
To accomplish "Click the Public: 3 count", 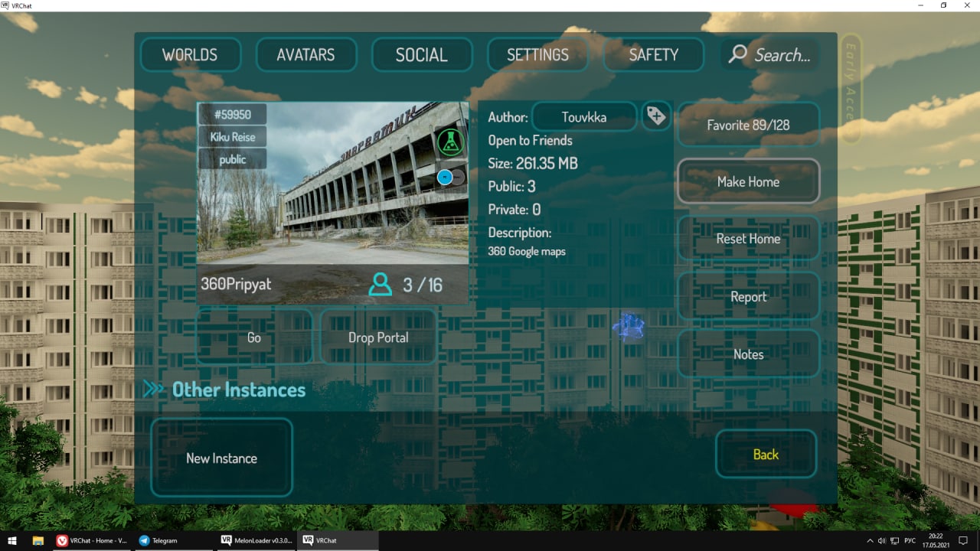I will (512, 186).
